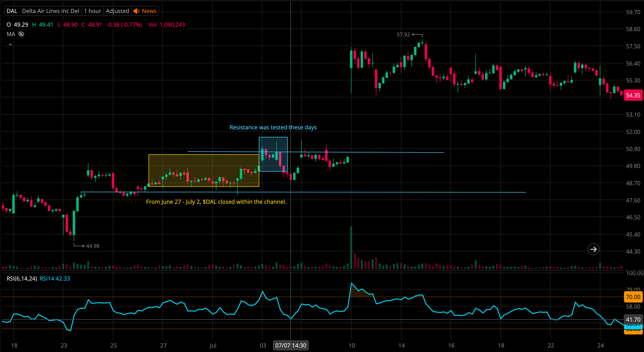
Task: Click the 44.98 low price marker
Action: 92,246
